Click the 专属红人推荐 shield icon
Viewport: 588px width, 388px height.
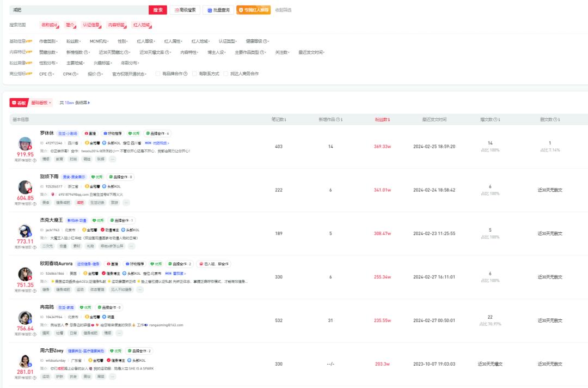click(241, 10)
